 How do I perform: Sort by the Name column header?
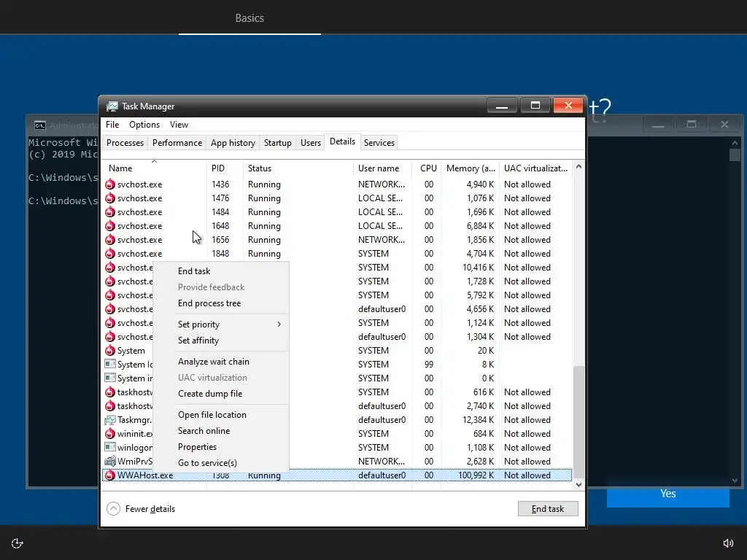[155, 168]
